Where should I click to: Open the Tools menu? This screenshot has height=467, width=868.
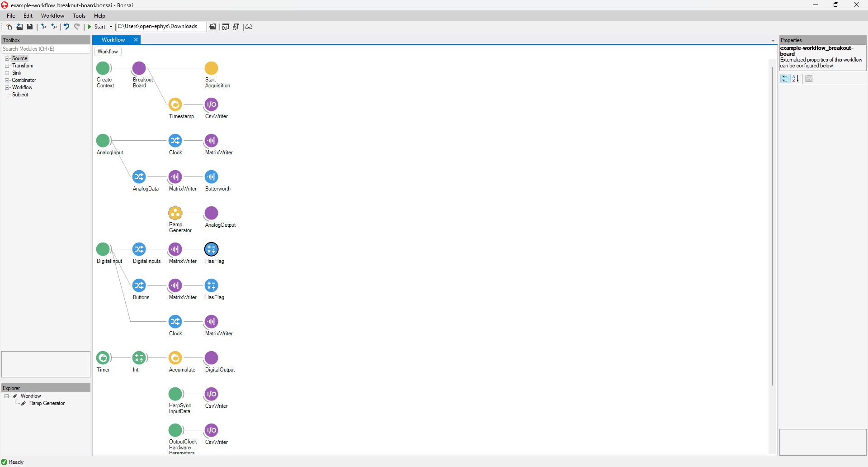[79, 15]
